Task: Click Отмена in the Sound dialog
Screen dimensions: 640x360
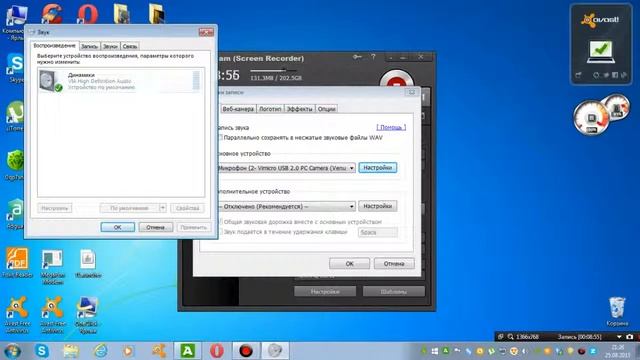Action: coord(156,227)
